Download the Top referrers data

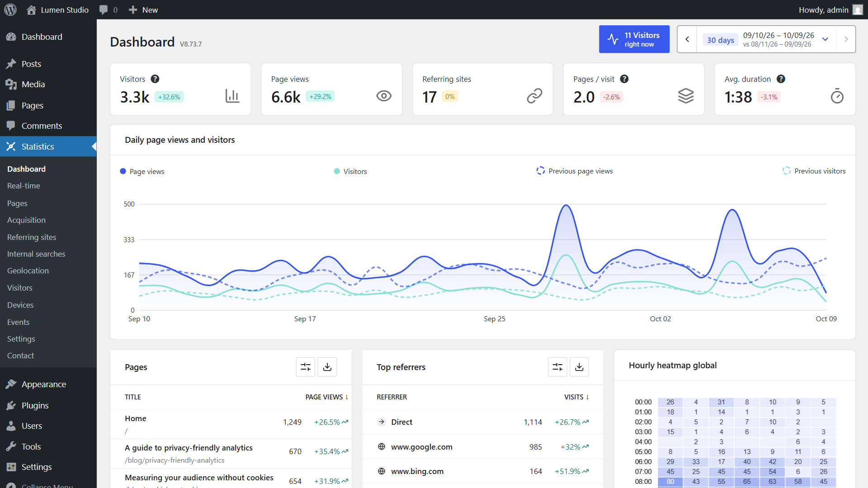(579, 367)
